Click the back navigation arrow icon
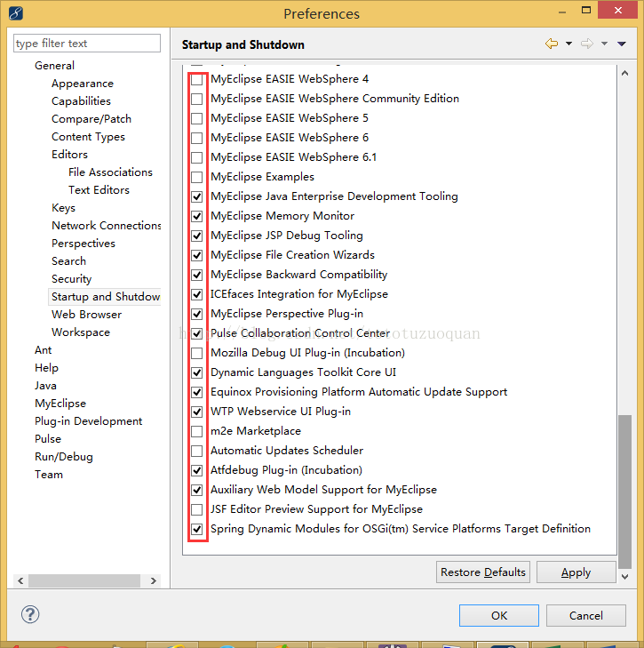Image resolution: width=644 pixels, height=648 pixels. [552, 44]
